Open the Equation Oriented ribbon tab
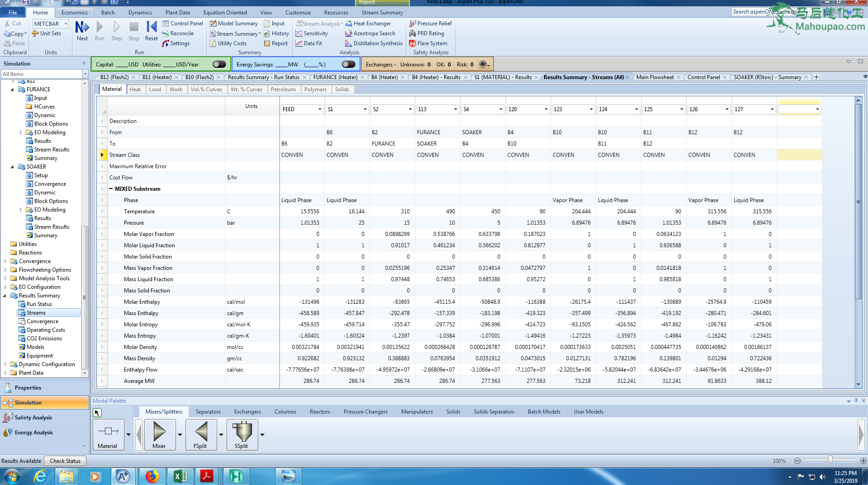 coord(225,13)
